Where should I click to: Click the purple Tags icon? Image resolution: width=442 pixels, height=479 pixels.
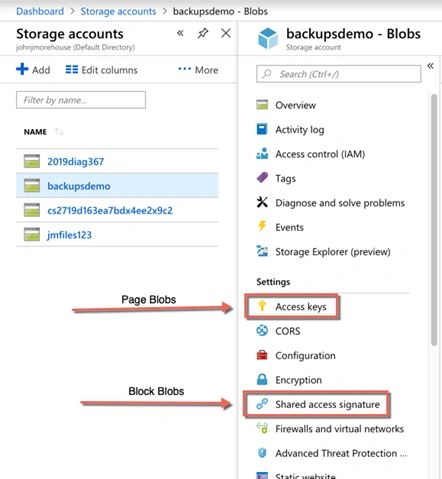point(262,178)
